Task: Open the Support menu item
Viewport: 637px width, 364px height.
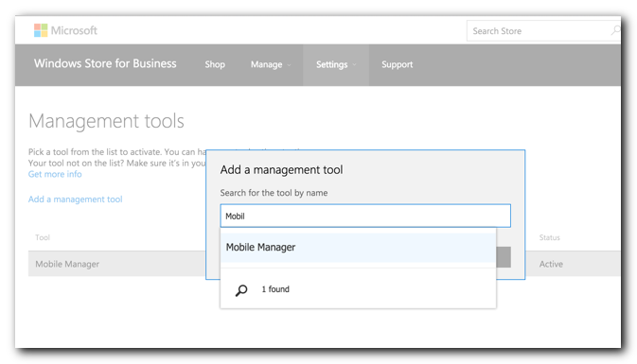Action: [x=397, y=64]
